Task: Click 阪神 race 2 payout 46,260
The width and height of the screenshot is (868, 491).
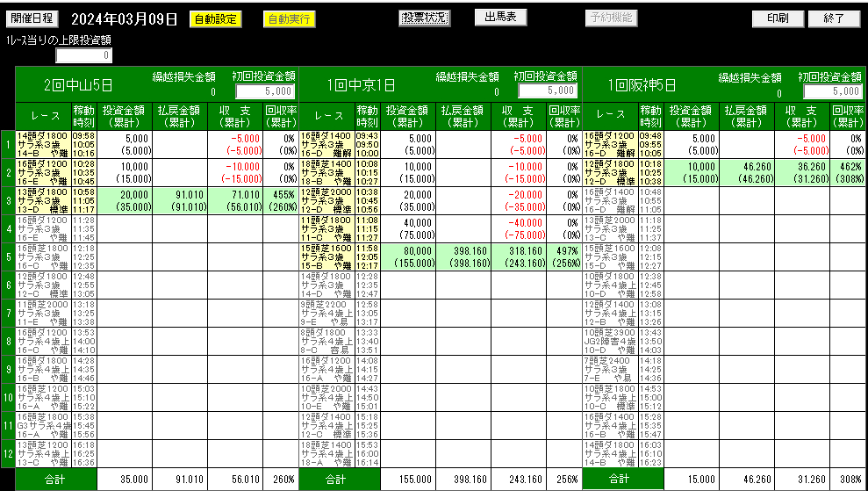Action: (747, 173)
